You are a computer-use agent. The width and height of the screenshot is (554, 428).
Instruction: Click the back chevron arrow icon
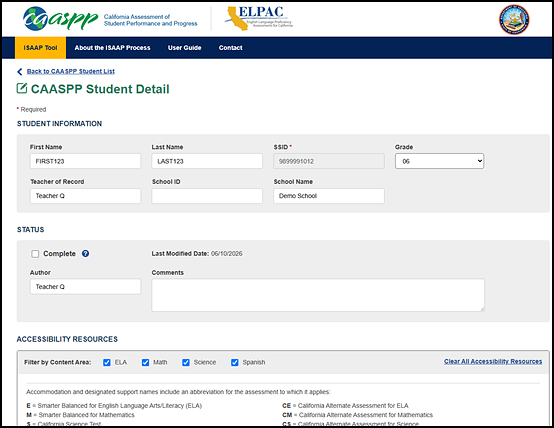click(20, 71)
